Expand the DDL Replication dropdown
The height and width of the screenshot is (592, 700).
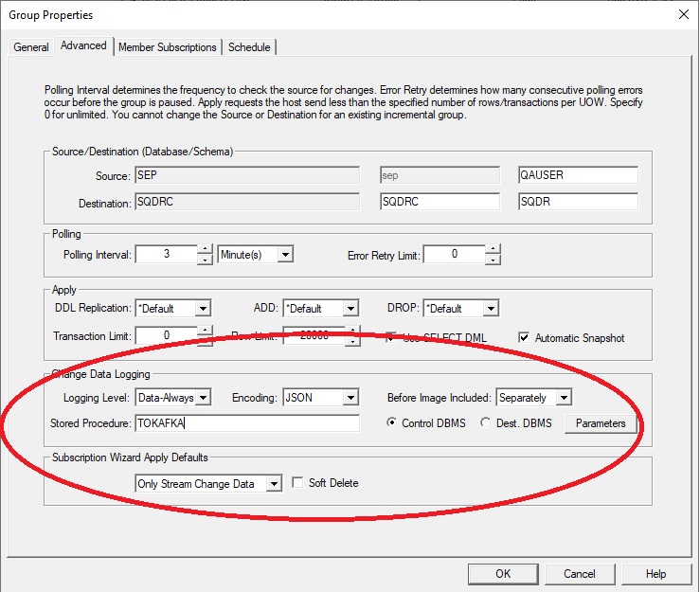pyautogui.click(x=202, y=308)
